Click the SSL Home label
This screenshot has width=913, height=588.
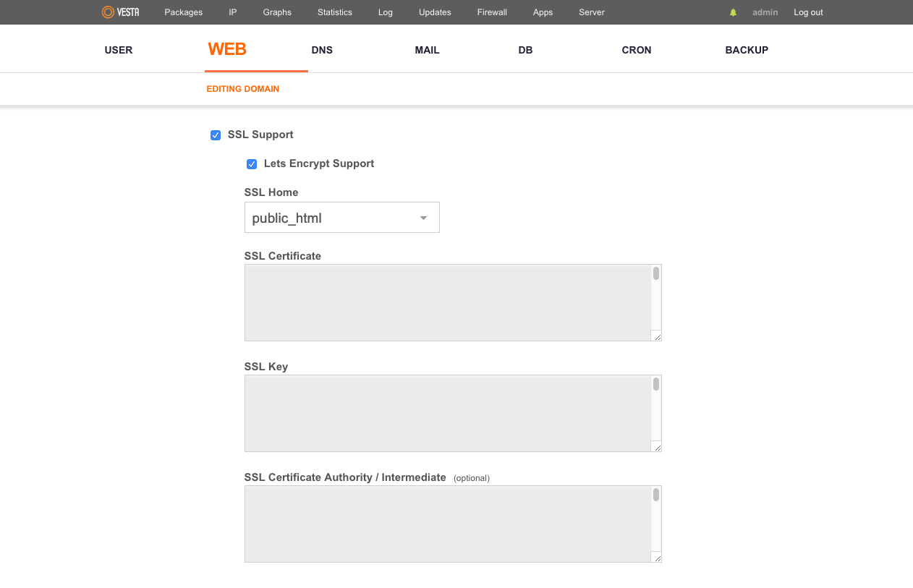tap(271, 192)
